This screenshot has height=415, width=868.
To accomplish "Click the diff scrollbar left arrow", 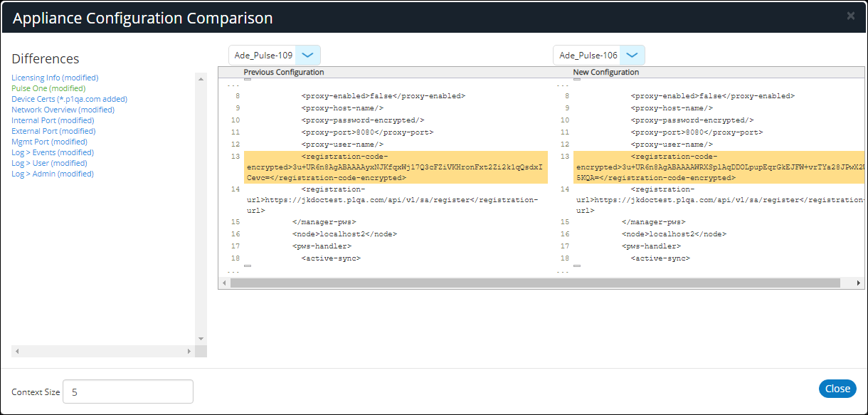I will 224,283.
